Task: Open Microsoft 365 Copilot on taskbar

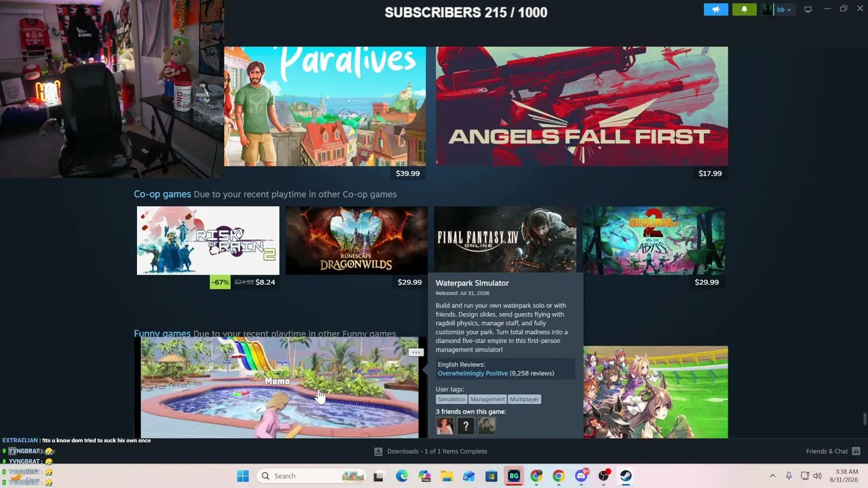Action: (424, 476)
